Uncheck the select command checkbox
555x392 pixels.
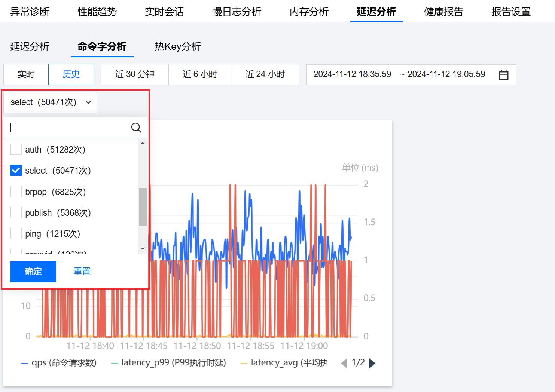(x=16, y=171)
